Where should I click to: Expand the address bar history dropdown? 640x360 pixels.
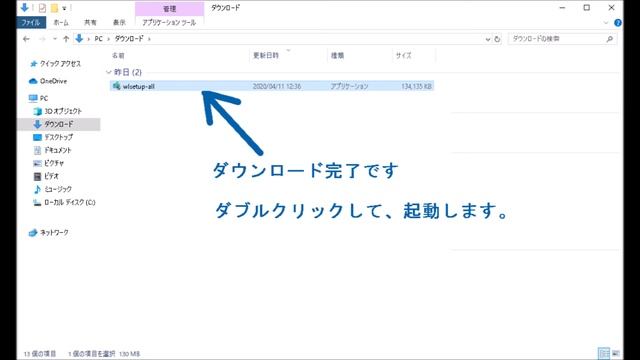click(x=487, y=39)
